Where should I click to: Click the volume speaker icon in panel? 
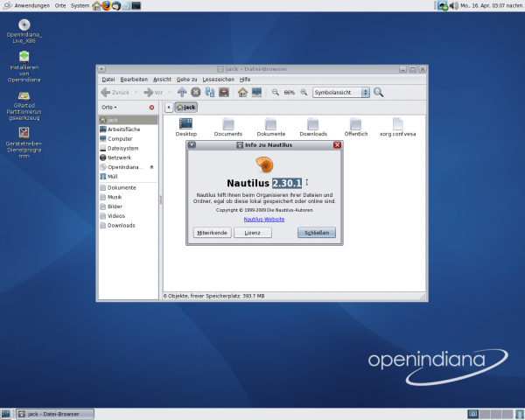[453, 6]
